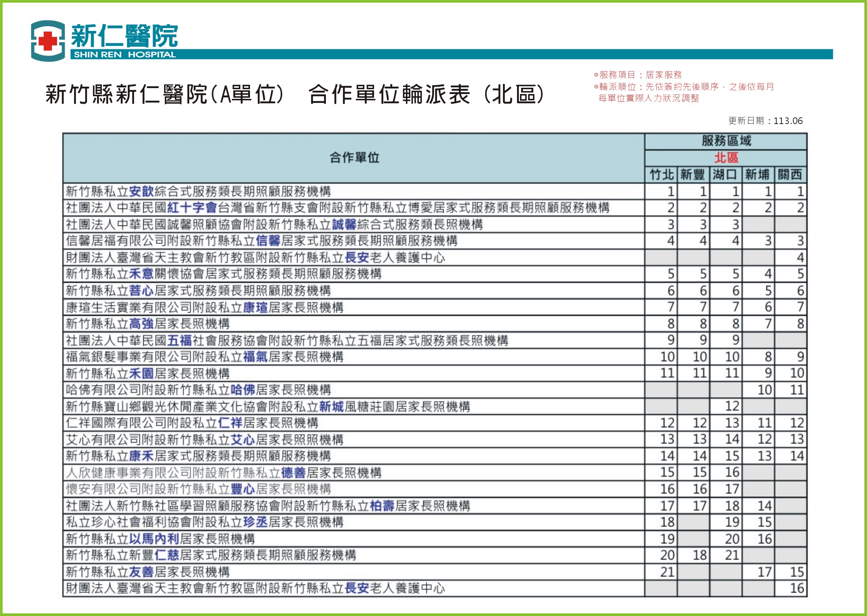This screenshot has height=616, width=867.
Task: Click 湖口 value 12 in 新城 row
Action: click(732, 406)
